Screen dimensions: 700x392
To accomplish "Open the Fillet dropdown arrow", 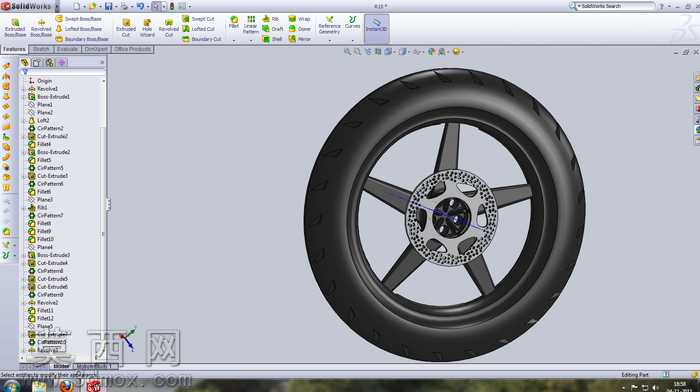I will tap(233, 41).
